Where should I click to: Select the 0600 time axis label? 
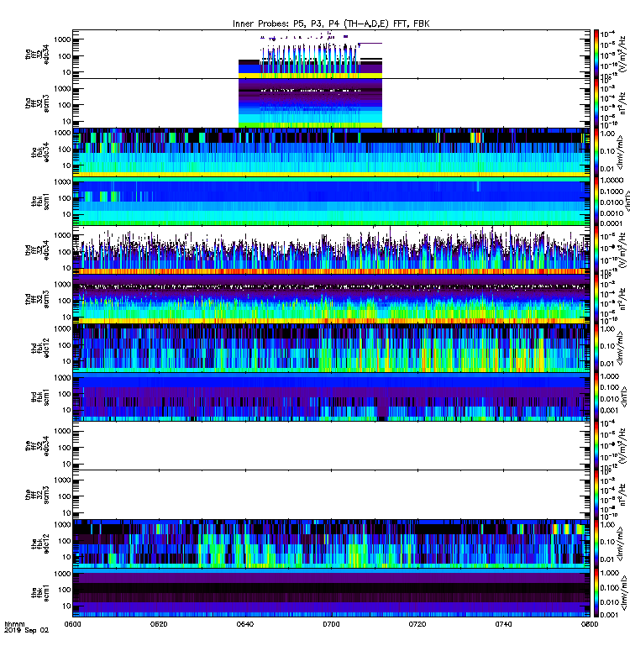(x=72, y=624)
